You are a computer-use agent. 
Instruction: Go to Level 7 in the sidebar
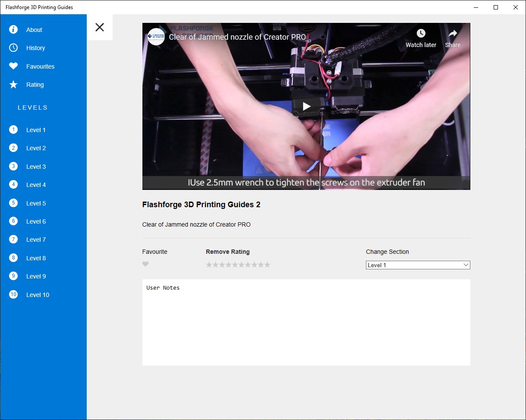click(43, 240)
